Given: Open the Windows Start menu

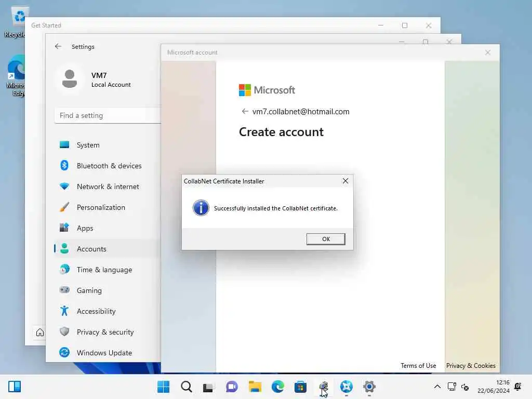Looking at the screenshot, I should tap(164, 387).
